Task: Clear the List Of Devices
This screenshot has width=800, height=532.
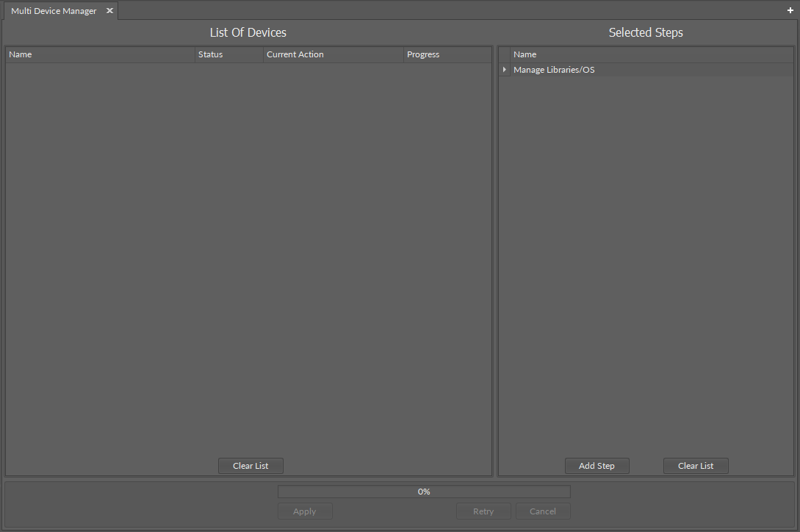Action: click(x=251, y=465)
